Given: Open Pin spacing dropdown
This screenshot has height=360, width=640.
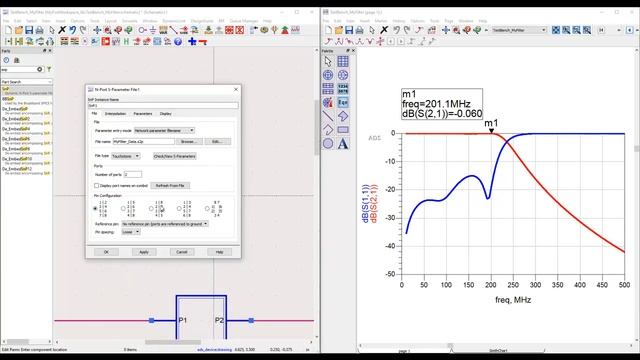Looking at the screenshot, I should click(131, 232).
